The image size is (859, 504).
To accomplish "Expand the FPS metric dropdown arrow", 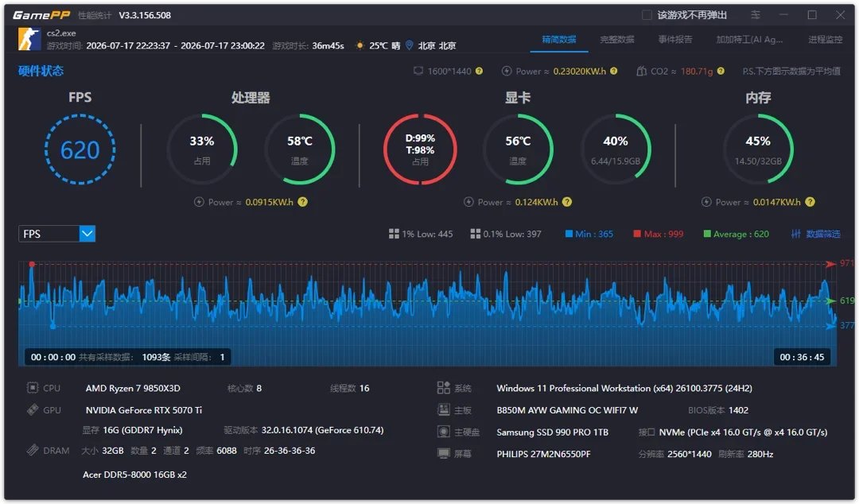I will click(87, 234).
